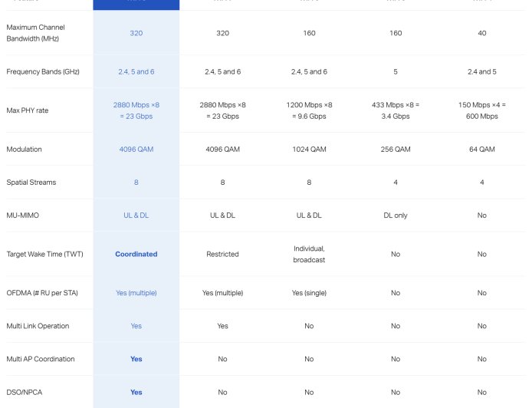Select the '1024 QAM' modulation cell
532x408 pixels.
(x=309, y=150)
